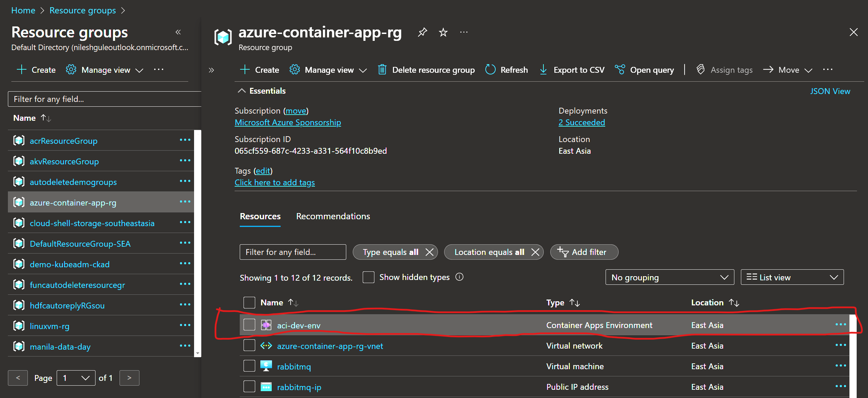Expand Manage view in resource group toolbar

click(328, 70)
